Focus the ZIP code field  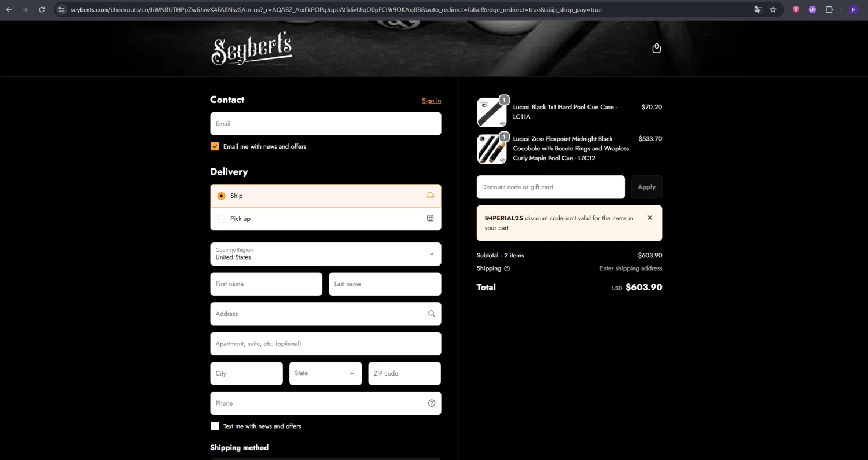click(x=404, y=373)
